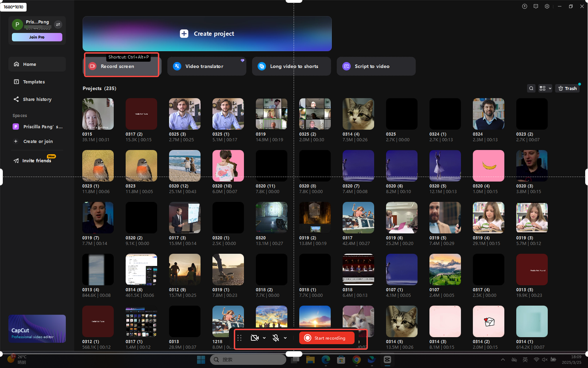Expand camera options in the recording bar
The image size is (588, 368).
264,338
